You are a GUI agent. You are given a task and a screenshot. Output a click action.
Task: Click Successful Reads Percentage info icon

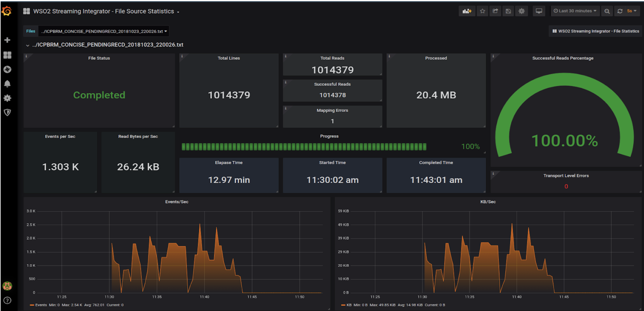point(493,56)
